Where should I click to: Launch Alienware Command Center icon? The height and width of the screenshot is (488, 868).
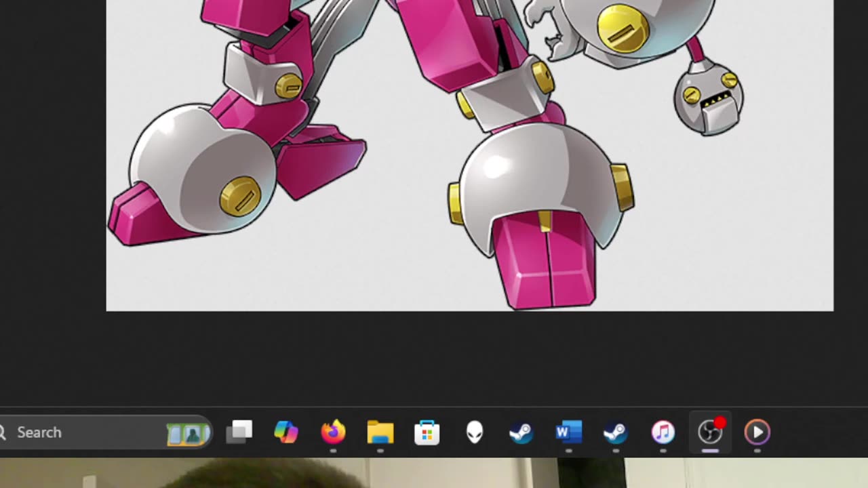point(475,432)
